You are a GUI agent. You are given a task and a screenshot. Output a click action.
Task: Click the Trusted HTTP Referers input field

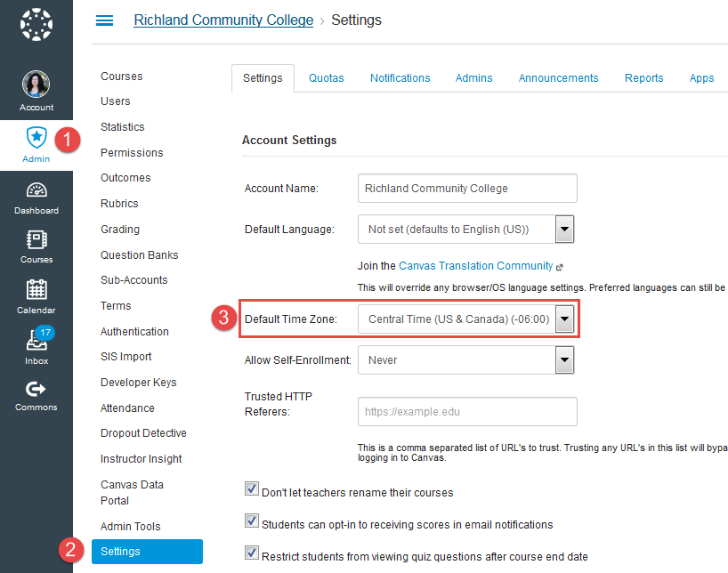pyautogui.click(x=467, y=411)
